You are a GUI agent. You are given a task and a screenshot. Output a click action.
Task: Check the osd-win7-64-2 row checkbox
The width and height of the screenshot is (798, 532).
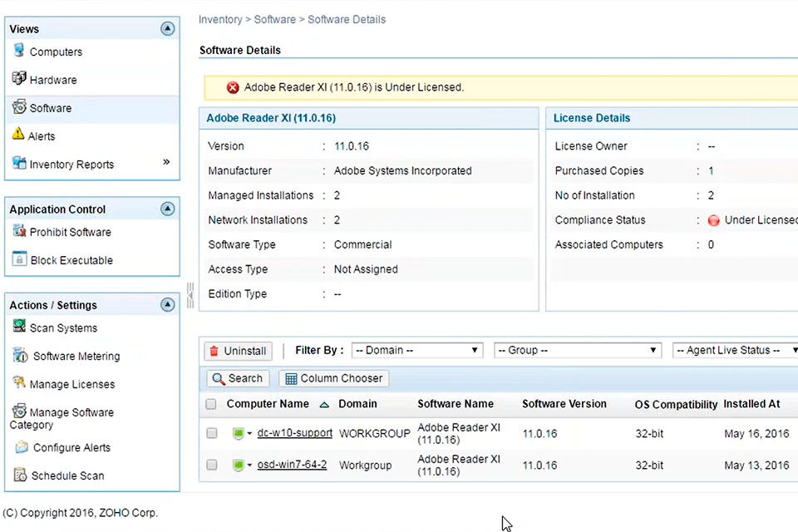(x=210, y=465)
